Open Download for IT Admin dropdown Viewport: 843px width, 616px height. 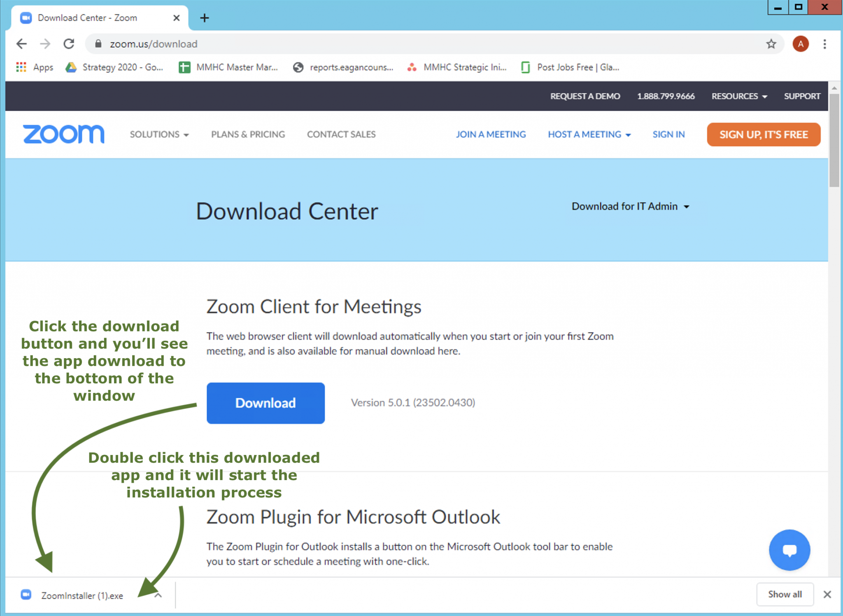630,206
